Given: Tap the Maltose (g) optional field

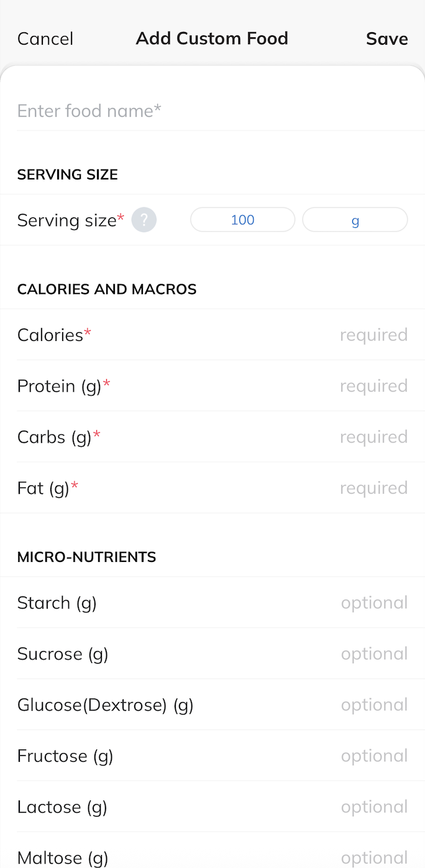Looking at the screenshot, I should (x=373, y=857).
